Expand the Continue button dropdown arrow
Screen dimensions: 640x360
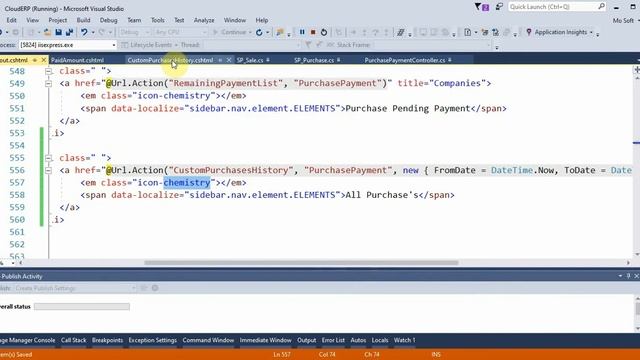pos(250,32)
